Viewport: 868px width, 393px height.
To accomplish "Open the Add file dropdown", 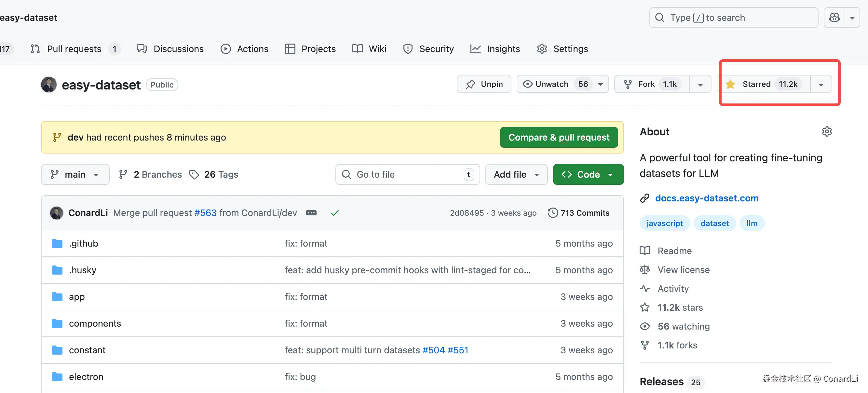I will (x=516, y=175).
